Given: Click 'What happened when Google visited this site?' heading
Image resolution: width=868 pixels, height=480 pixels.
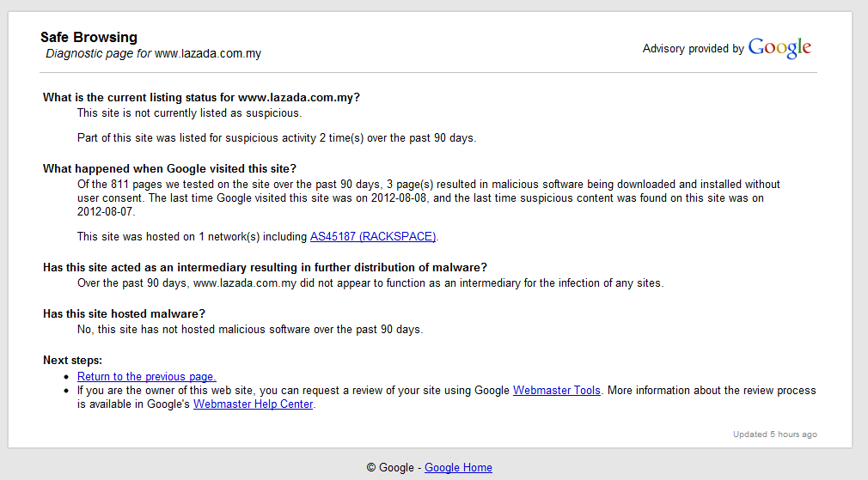Looking at the screenshot, I should click(x=169, y=168).
